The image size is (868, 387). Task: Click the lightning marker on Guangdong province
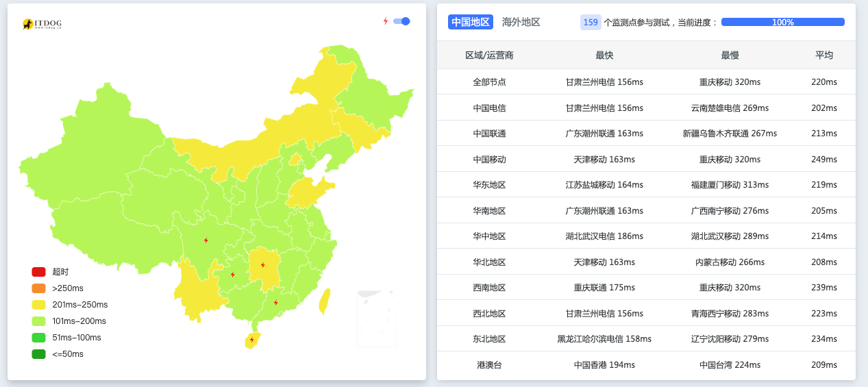[x=276, y=302]
